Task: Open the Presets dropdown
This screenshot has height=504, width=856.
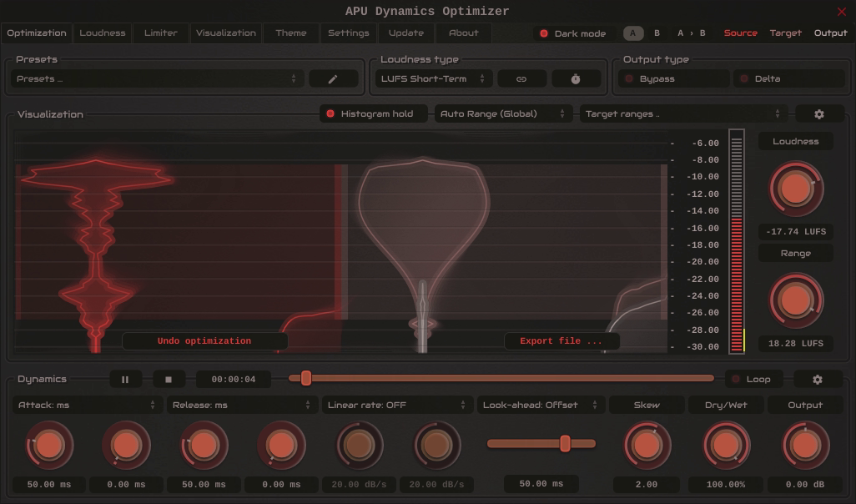Action: pyautogui.click(x=157, y=78)
